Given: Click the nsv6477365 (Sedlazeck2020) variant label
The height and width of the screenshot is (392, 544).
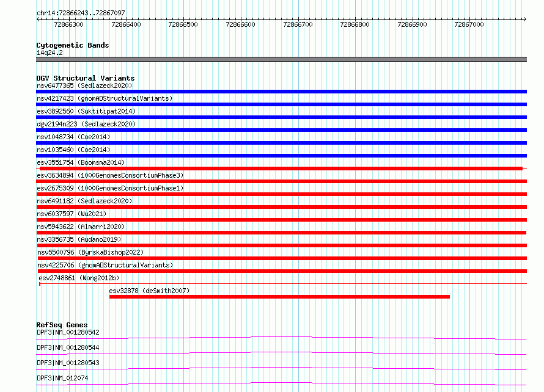Looking at the screenshot, I should click(84, 85).
